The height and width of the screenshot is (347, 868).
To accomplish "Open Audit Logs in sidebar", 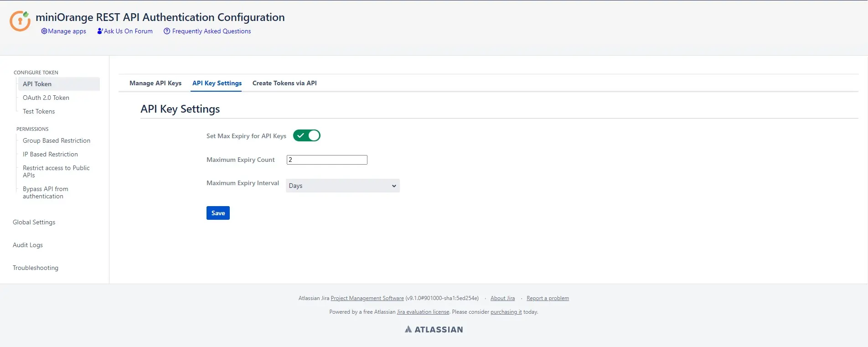I will click(x=28, y=245).
